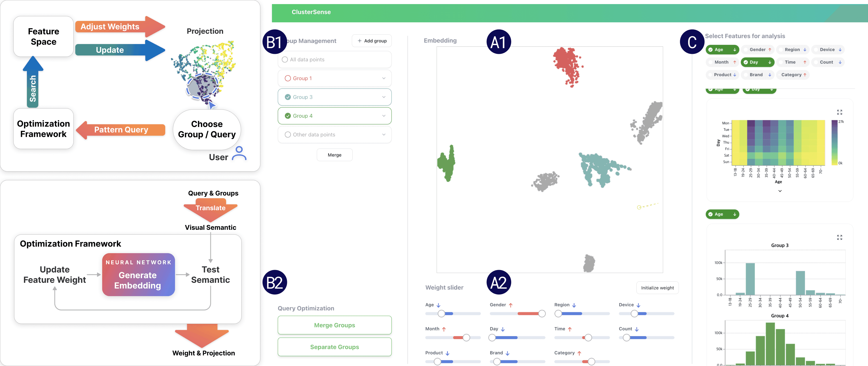Screen dimensions: 868x366
Task: Click the down arrow beside Region slider
Action: (574, 305)
